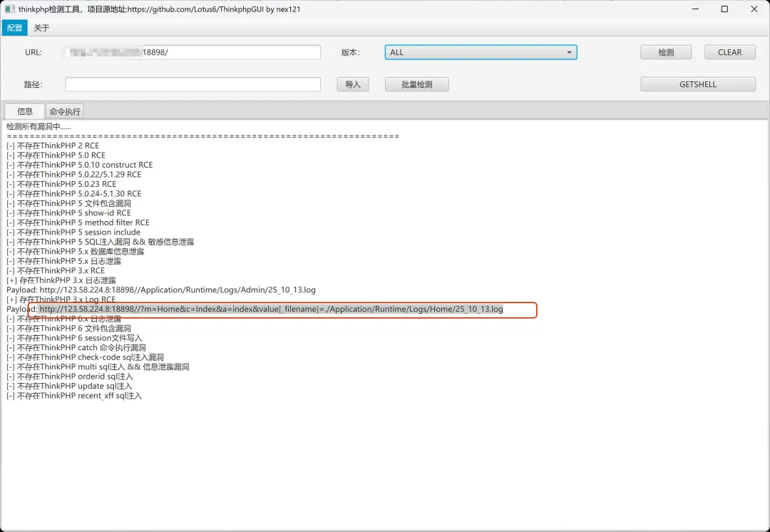
Task: Click the 'ThinkPHP recent_xff sql注入' line
Action: [x=74, y=396]
